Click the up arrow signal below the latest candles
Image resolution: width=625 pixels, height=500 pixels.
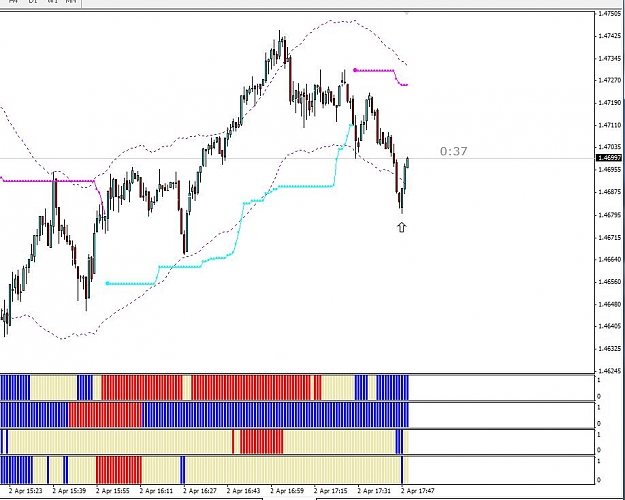pos(401,228)
